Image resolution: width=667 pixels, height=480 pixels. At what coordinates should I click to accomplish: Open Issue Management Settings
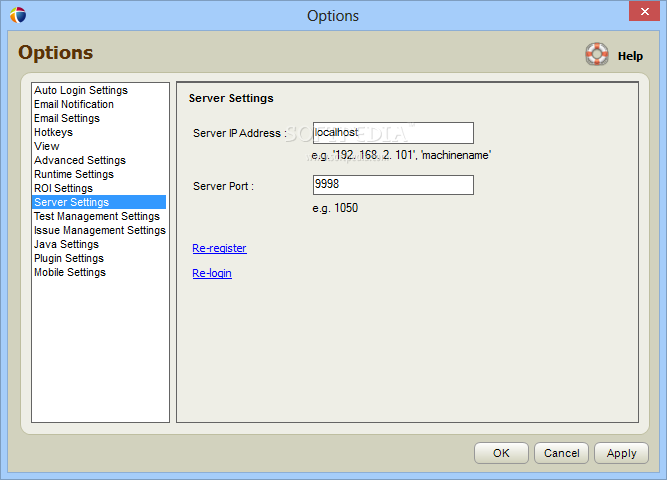(x=100, y=230)
